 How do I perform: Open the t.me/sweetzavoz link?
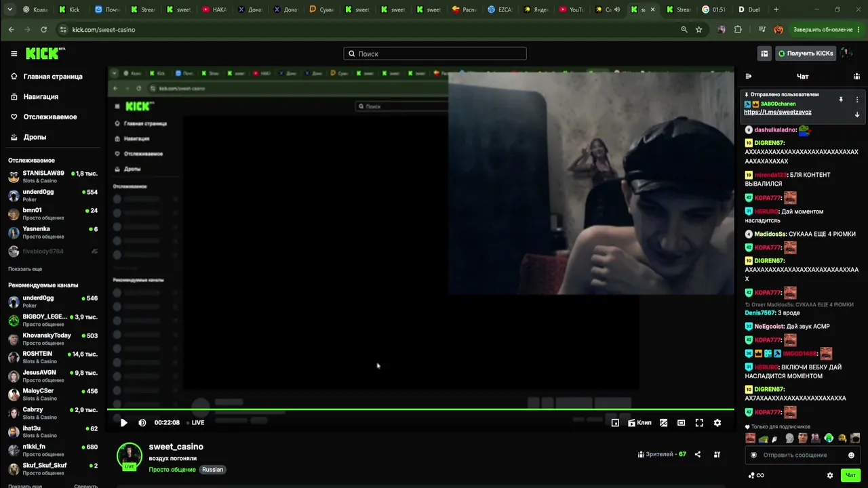click(778, 113)
